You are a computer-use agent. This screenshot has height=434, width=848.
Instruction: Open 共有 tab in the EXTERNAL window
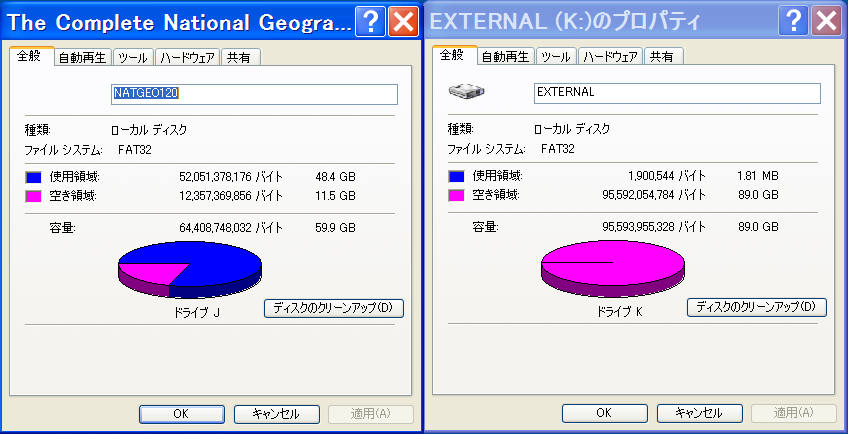(x=661, y=57)
